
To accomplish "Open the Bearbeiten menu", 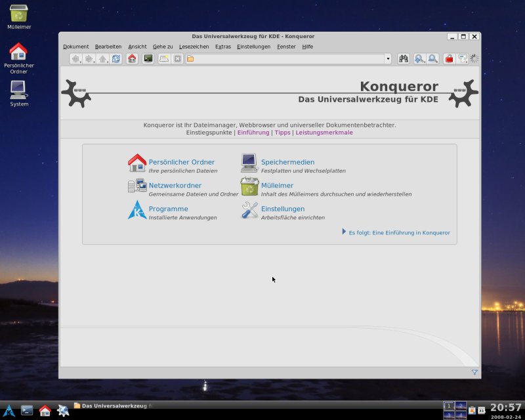I will [108, 47].
